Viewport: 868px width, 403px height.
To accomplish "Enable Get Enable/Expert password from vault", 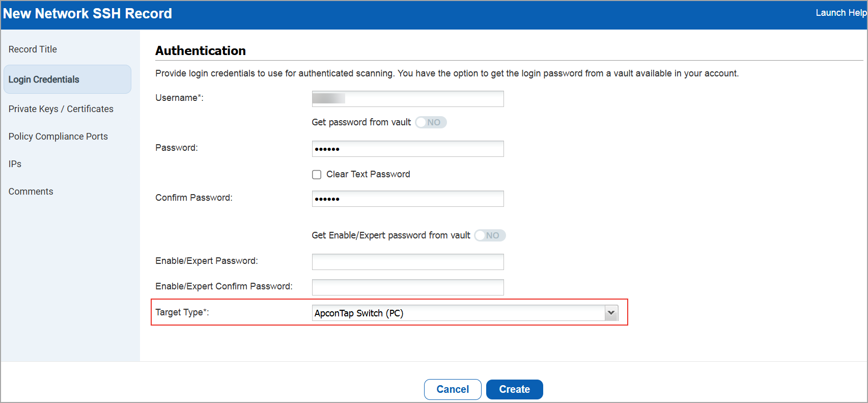I will [x=489, y=235].
